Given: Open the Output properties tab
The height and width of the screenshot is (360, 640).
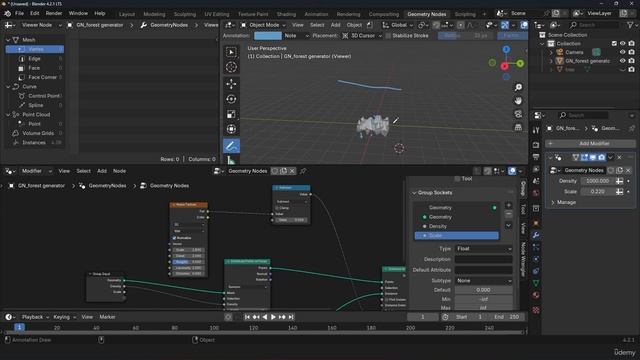Looking at the screenshot, I should tap(536, 157).
